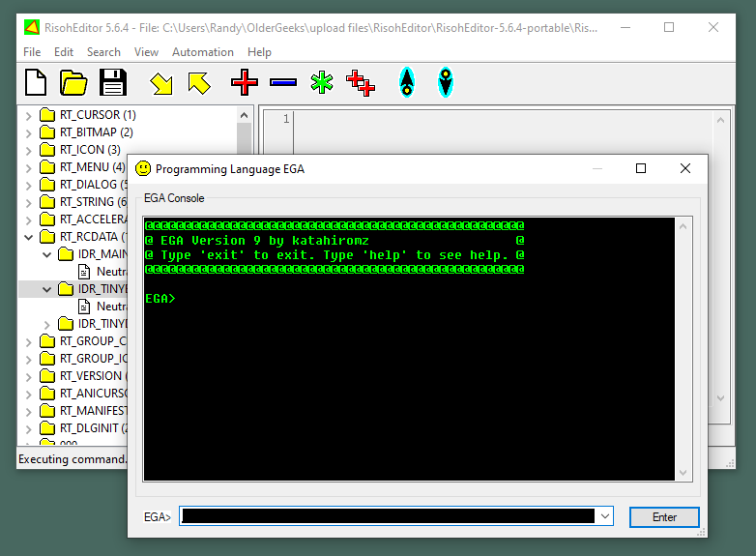Select the RT_CURSOR folder icon
The image size is (756, 556).
47,115
